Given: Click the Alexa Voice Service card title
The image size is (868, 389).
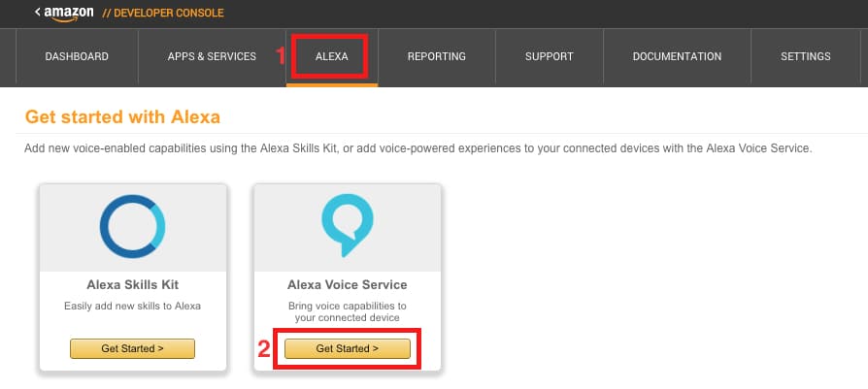Looking at the screenshot, I should [x=348, y=285].
